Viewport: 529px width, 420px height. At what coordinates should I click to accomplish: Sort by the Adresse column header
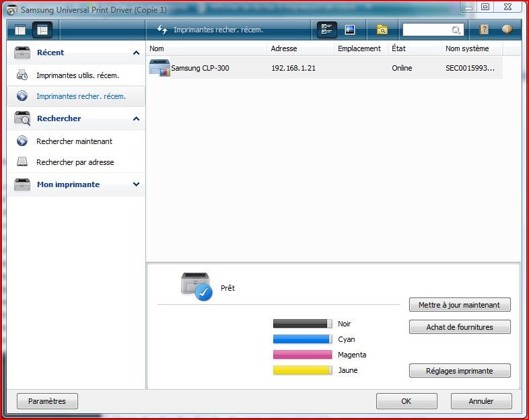(301, 48)
